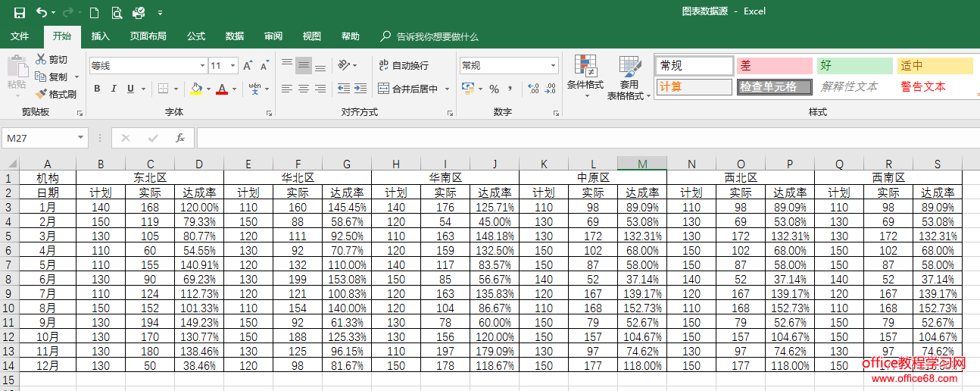This screenshot has height=391, width=980.
Task: Click the Cut (剪切) scissors icon
Action: pyautogui.click(x=40, y=59)
